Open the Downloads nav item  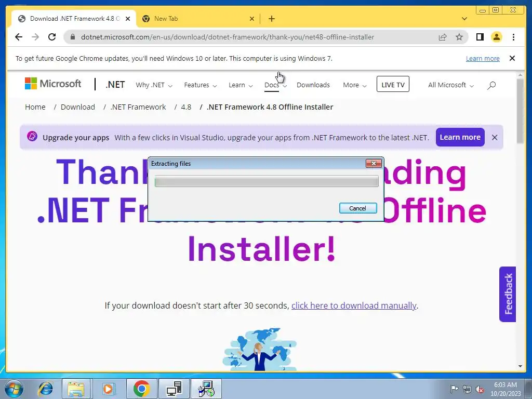(313, 85)
